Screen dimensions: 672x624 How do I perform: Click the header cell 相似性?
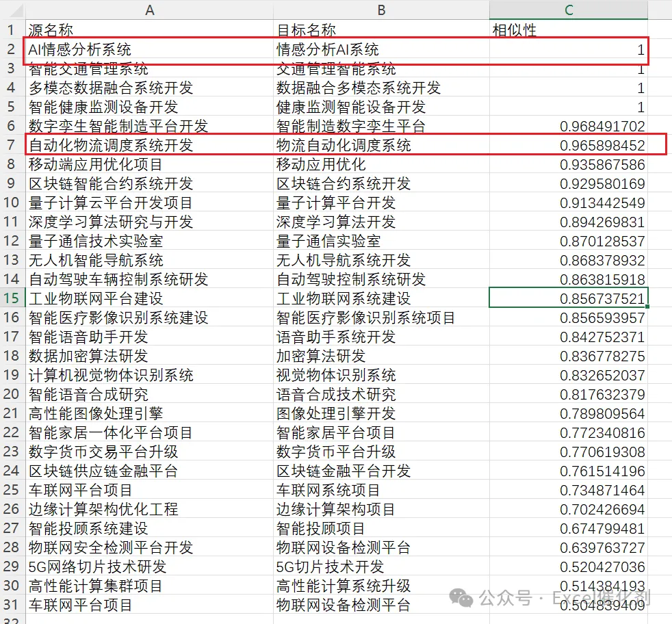568,30
